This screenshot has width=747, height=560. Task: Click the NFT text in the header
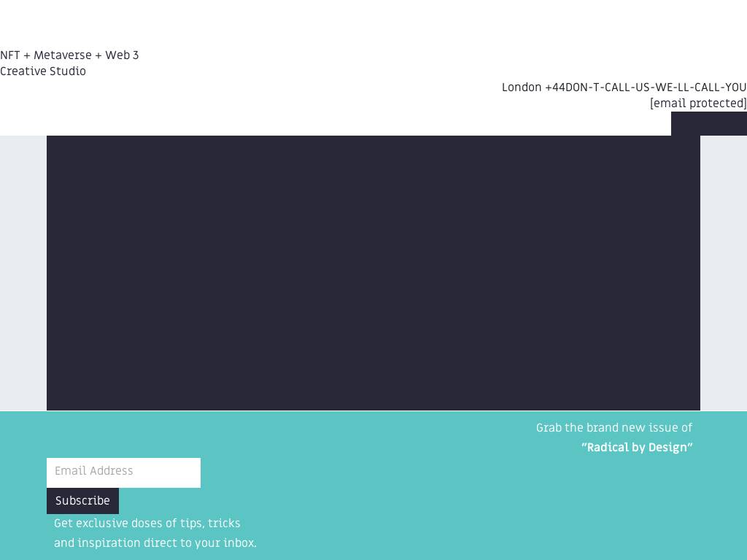[x=10, y=55]
